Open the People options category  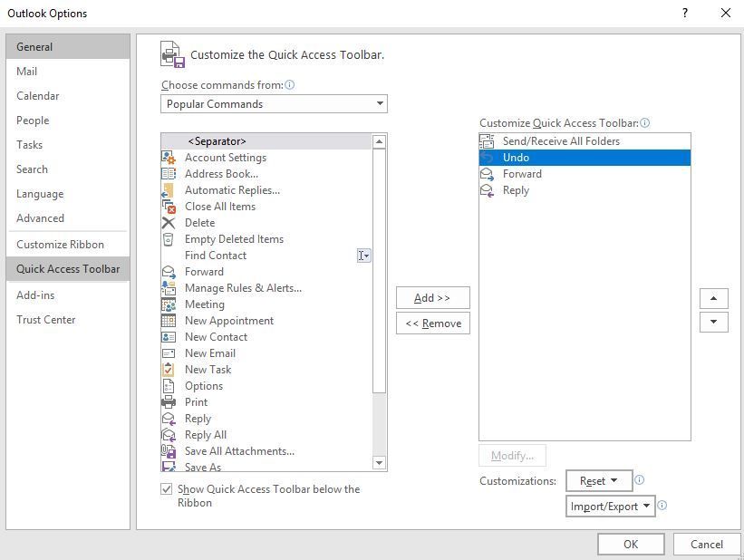click(x=68, y=121)
